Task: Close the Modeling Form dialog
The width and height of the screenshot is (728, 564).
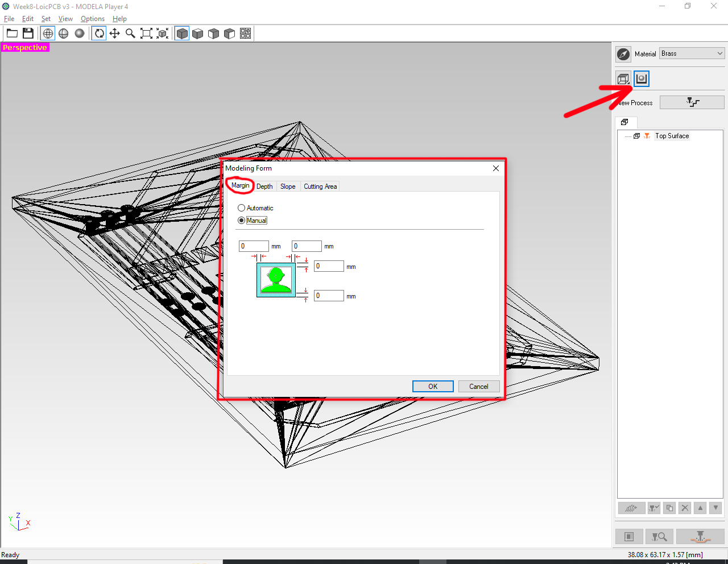Action: tap(496, 168)
